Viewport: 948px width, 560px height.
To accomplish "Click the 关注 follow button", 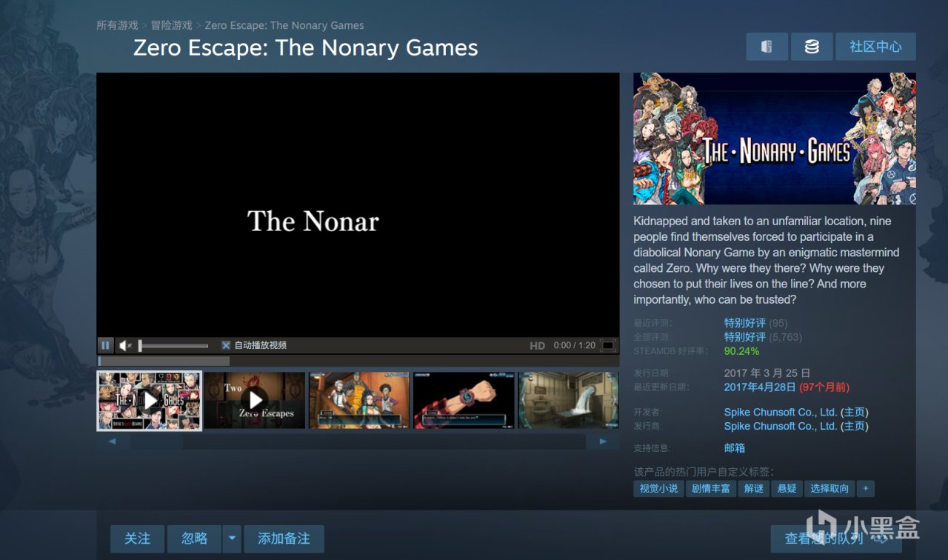I will pyautogui.click(x=137, y=539).
